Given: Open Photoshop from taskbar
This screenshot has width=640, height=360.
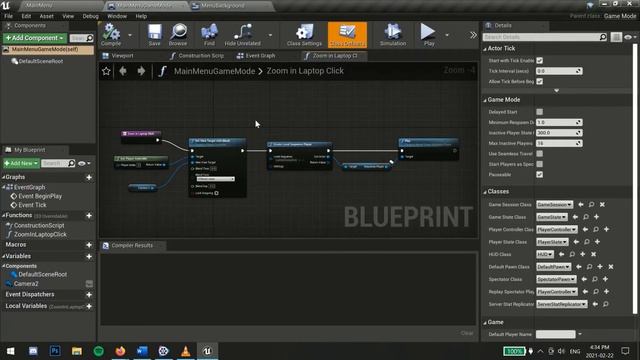Looking at the screenshot, I should coord(55,351).
